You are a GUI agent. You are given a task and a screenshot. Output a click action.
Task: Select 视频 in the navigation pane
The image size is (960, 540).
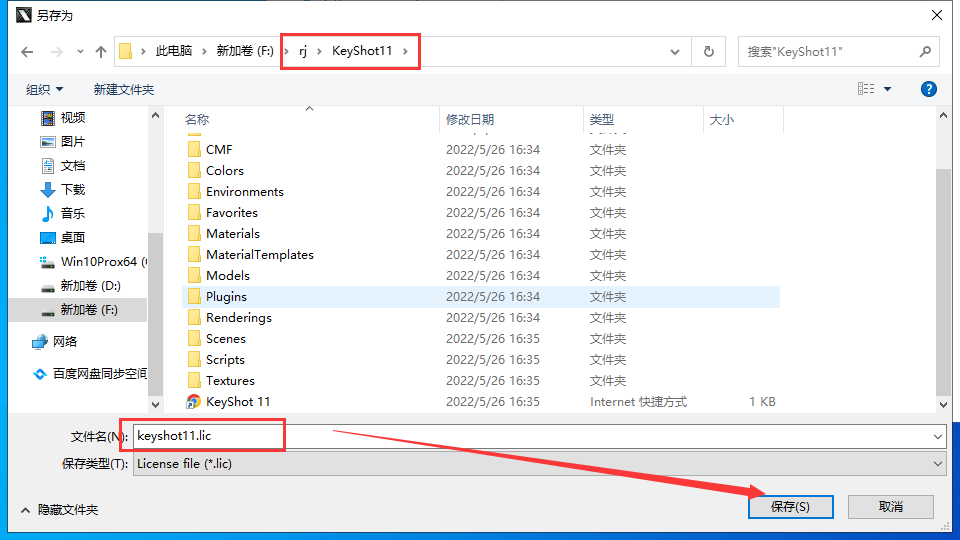click(72, 118)
